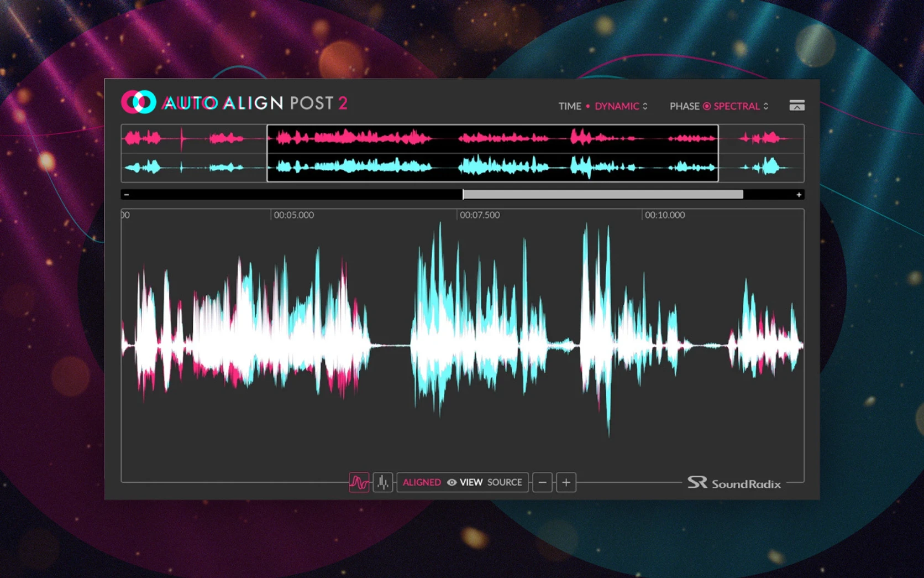Image resolution: width=924 pixels, height=578 pixels.
Task: Click the gray horizontal zoom scrollbar handle
Action: pos(602,195)
